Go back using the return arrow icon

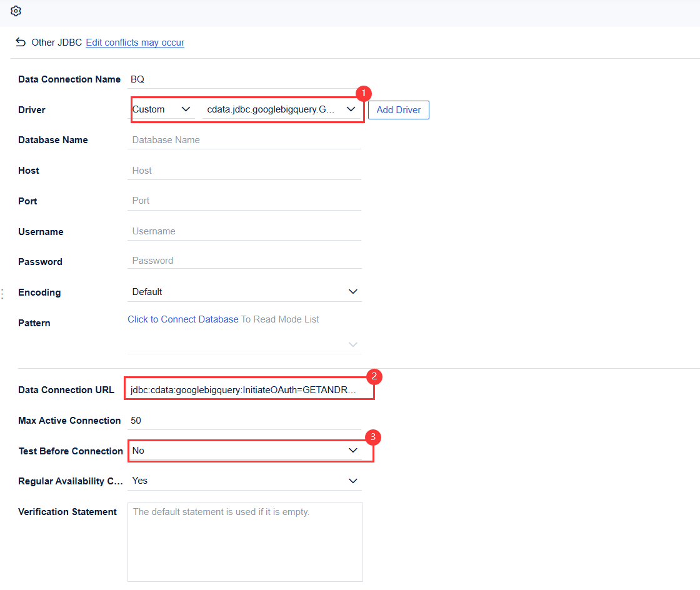click(21, 42)
